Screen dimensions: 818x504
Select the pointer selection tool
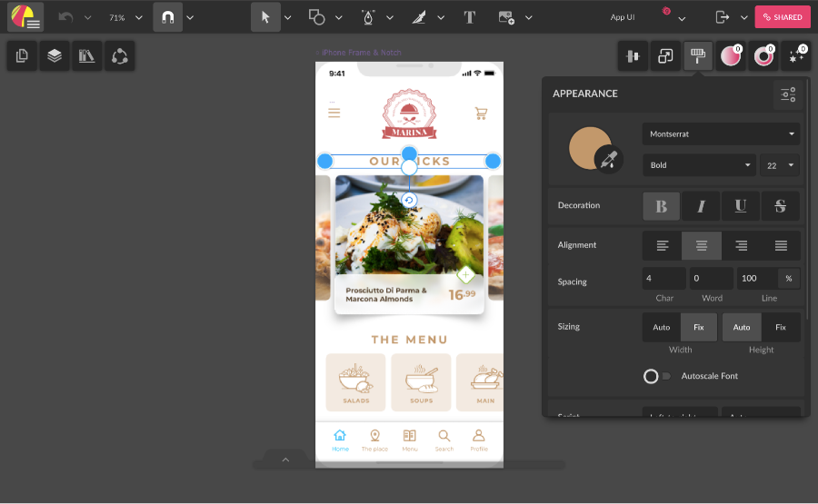(265, 17)
